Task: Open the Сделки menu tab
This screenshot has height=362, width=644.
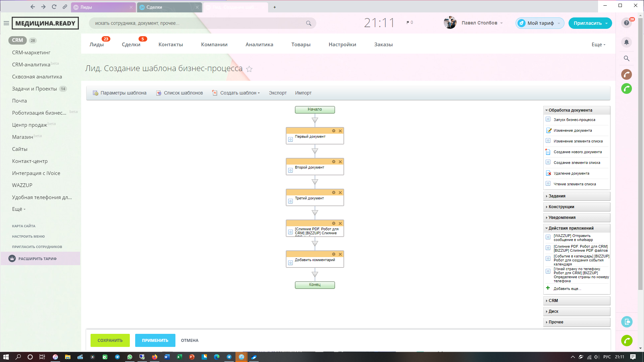Action: (x=131, y=45)
